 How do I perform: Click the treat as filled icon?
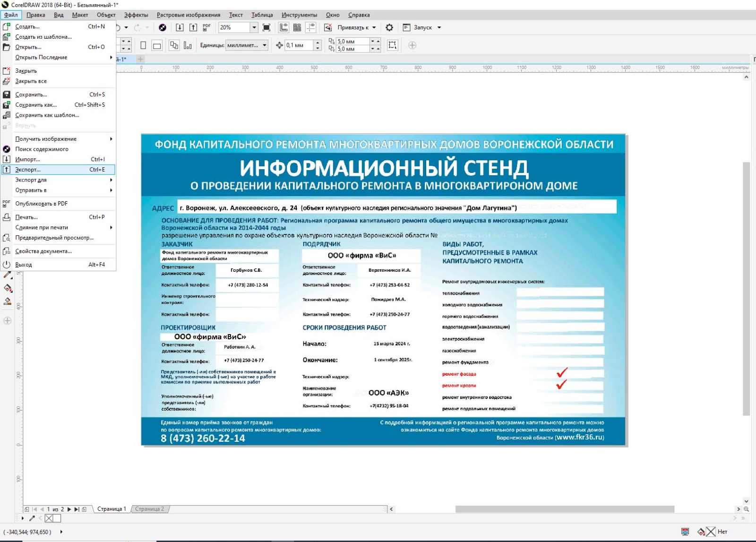[393, 45]
